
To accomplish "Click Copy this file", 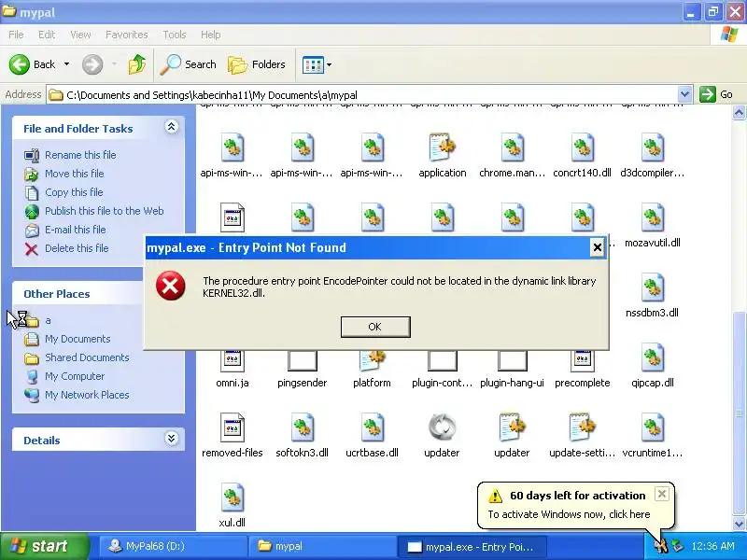I will point(74,192).
